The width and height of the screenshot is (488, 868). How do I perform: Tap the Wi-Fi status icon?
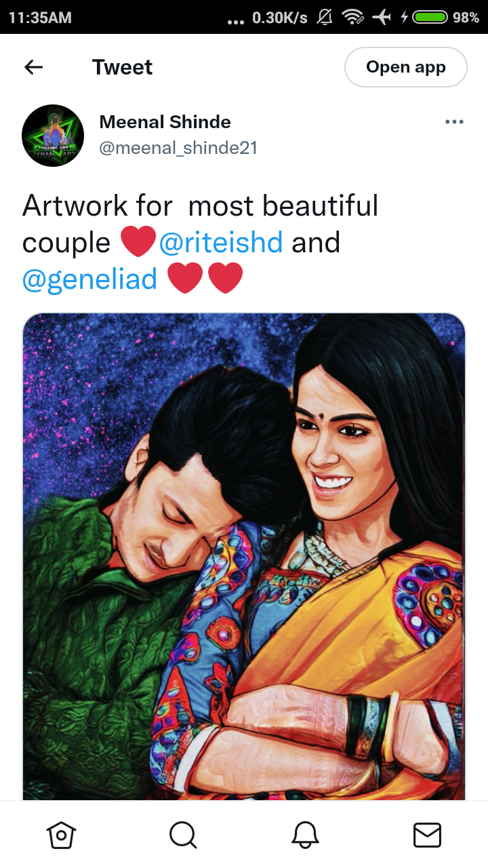click(352, 17)
